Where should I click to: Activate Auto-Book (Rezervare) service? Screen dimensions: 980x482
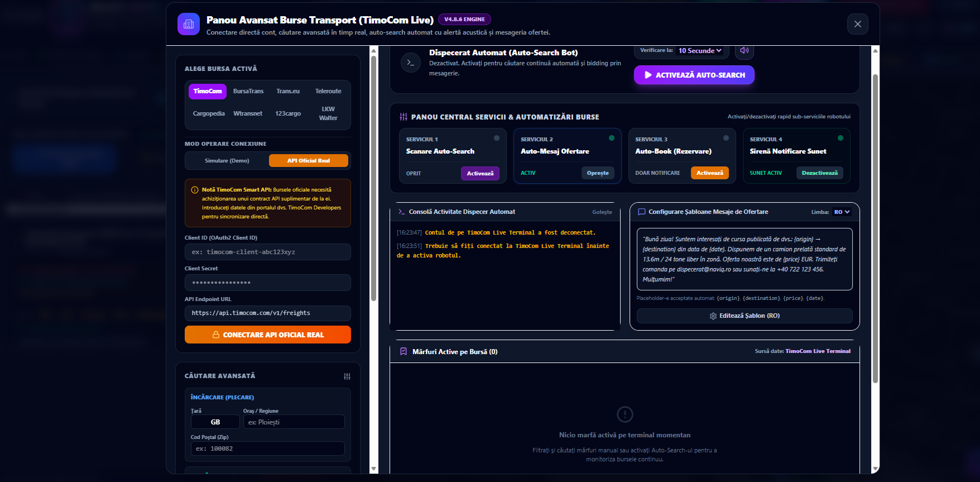click(x=710, y=173)
